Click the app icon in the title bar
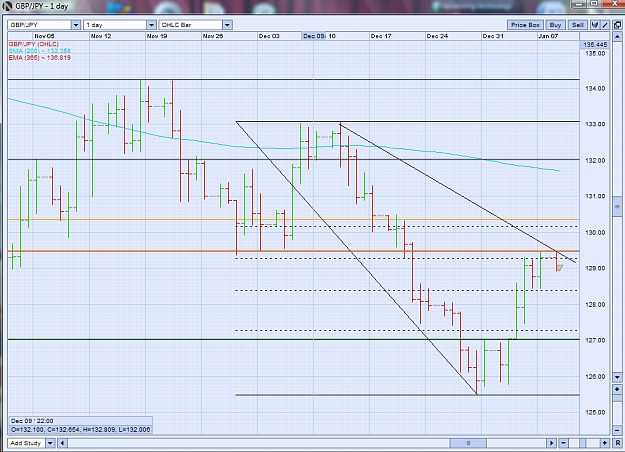 click(7, 6)
